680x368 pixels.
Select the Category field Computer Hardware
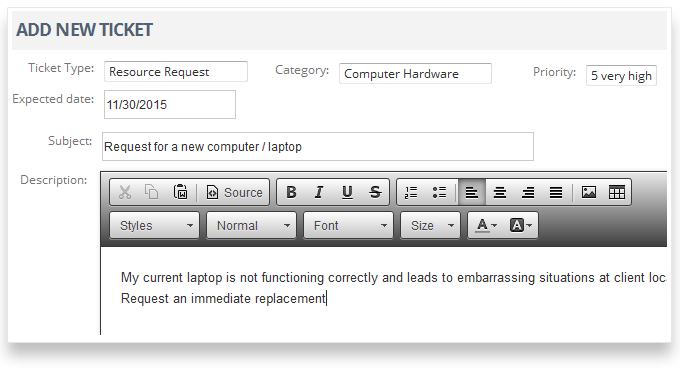point(415,74)
